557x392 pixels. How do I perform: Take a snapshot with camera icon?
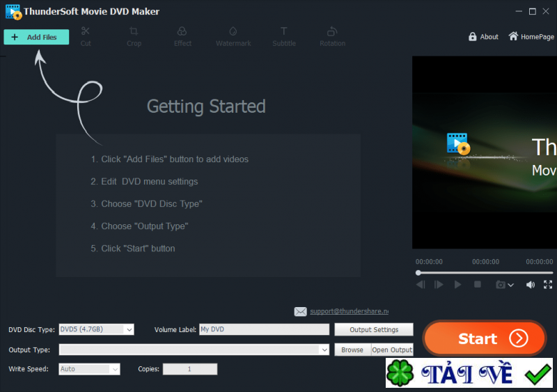501,285
